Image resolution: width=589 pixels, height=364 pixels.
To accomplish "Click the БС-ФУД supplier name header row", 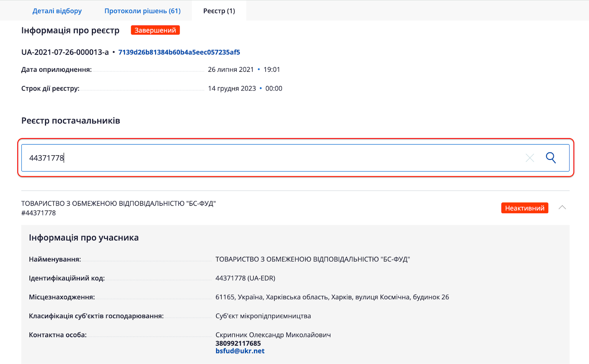I will (x=119, y=204).
